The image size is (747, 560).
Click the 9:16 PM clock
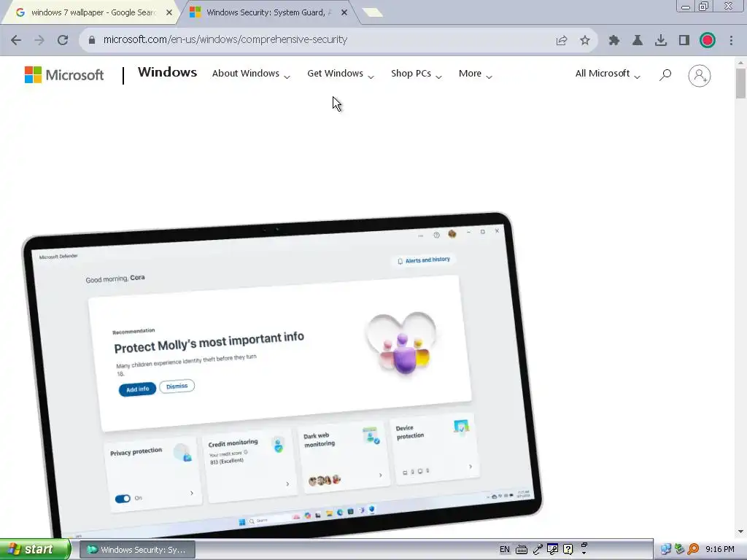720,549
